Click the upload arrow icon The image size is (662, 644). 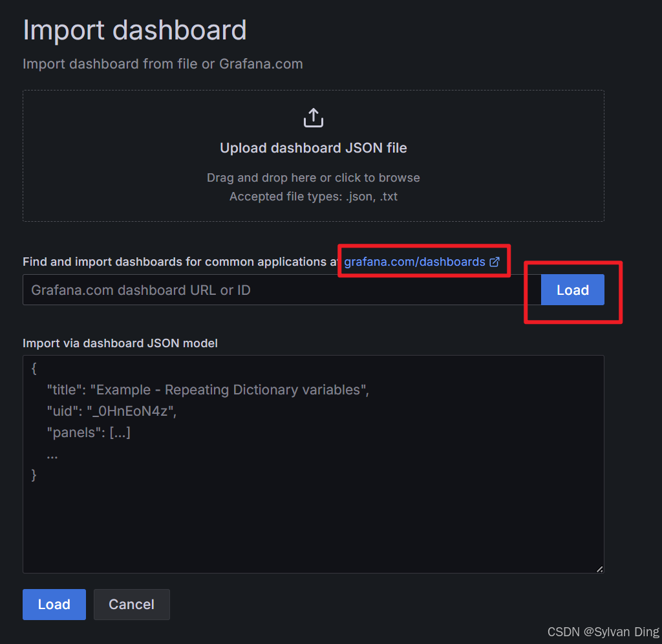tap(314, 118)
